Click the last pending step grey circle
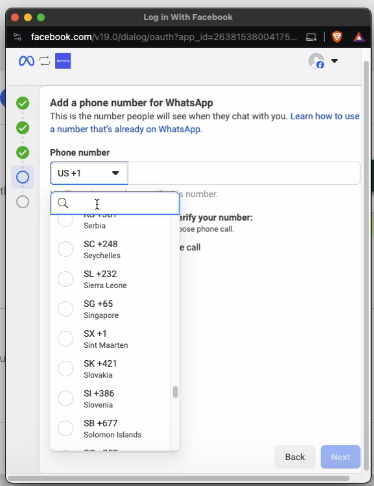 tap(23, 202)
